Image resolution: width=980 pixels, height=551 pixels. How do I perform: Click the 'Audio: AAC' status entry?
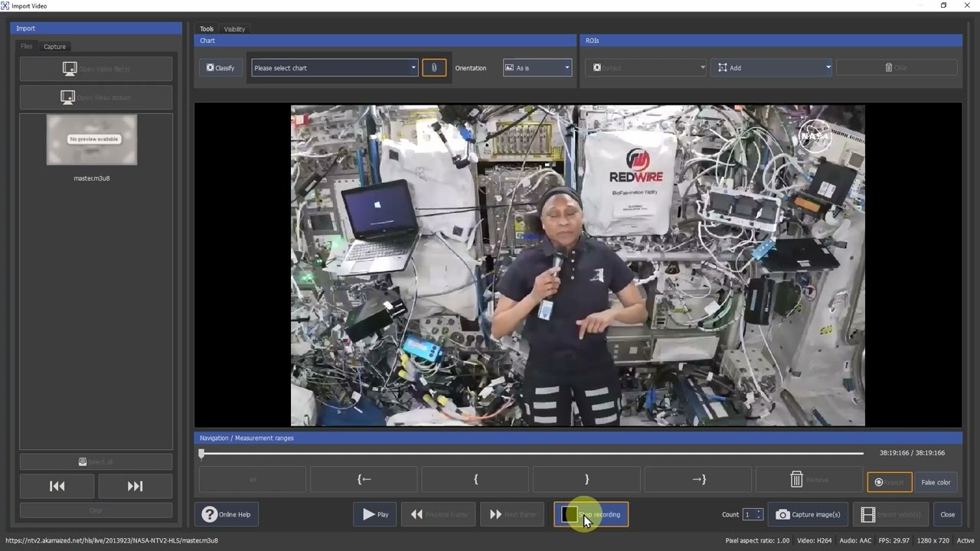[x=855, y=540]
